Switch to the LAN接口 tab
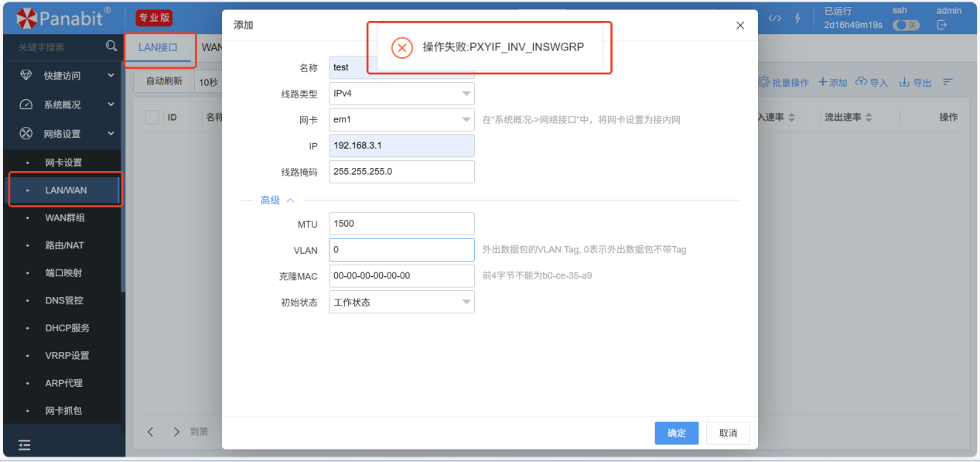 point(159,47)
